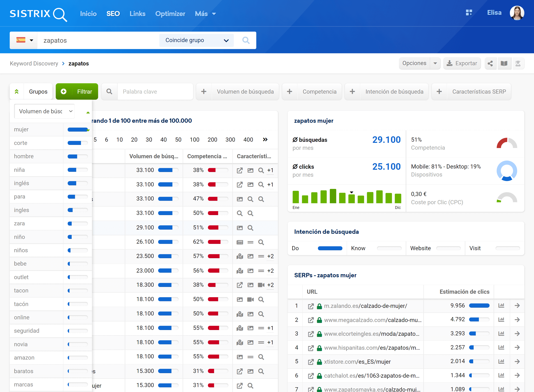The image size is (534, 392).
Task: Click the apps grid icon in header
Action: tap(469, 13)
